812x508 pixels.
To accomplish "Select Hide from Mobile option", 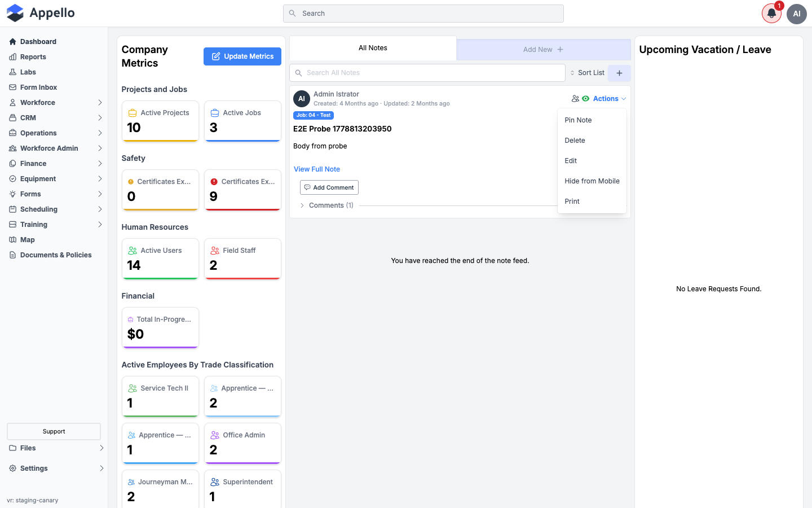I will [592, 181].
